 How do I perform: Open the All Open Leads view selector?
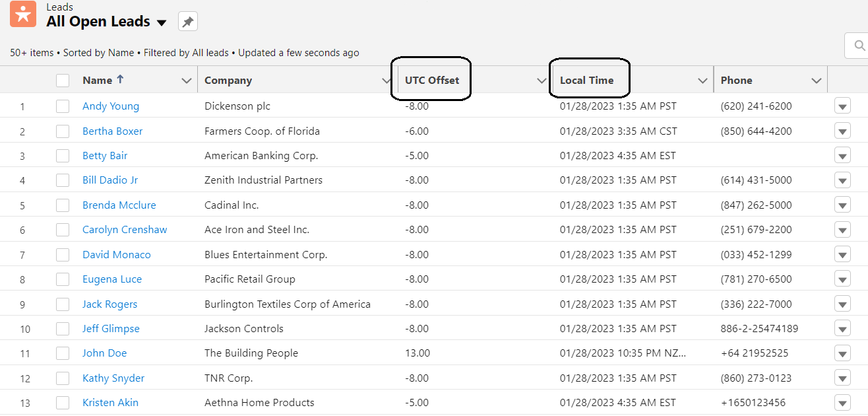coord(162,22)
